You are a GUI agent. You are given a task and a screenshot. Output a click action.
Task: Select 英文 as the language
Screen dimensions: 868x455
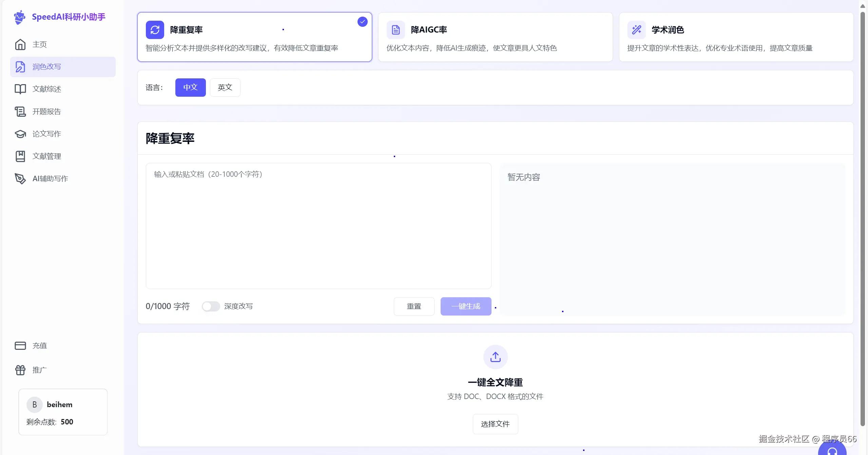click(x=225, y=88)
